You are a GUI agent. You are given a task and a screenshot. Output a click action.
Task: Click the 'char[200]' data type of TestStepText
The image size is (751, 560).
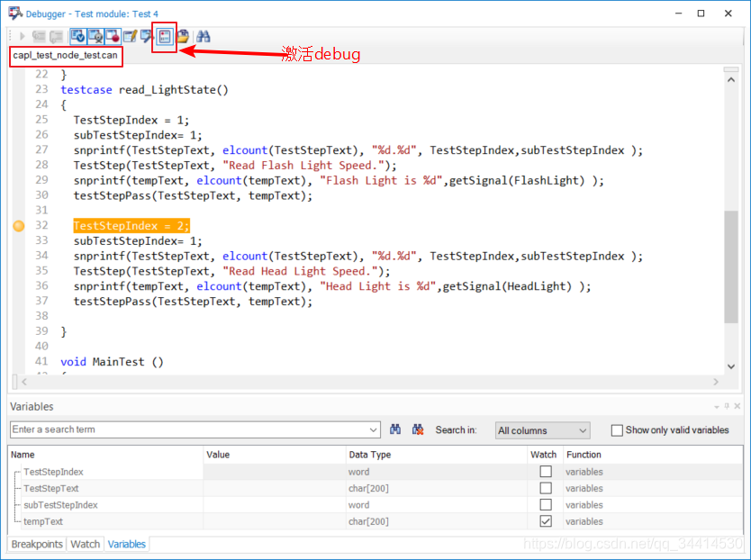click(x=368, y=488)
